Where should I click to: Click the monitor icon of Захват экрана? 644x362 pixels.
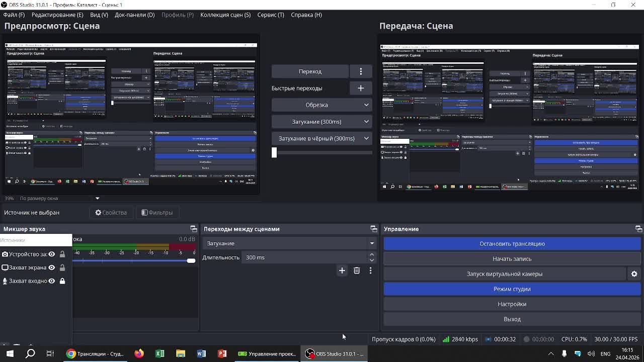click(x=5, y=267)
